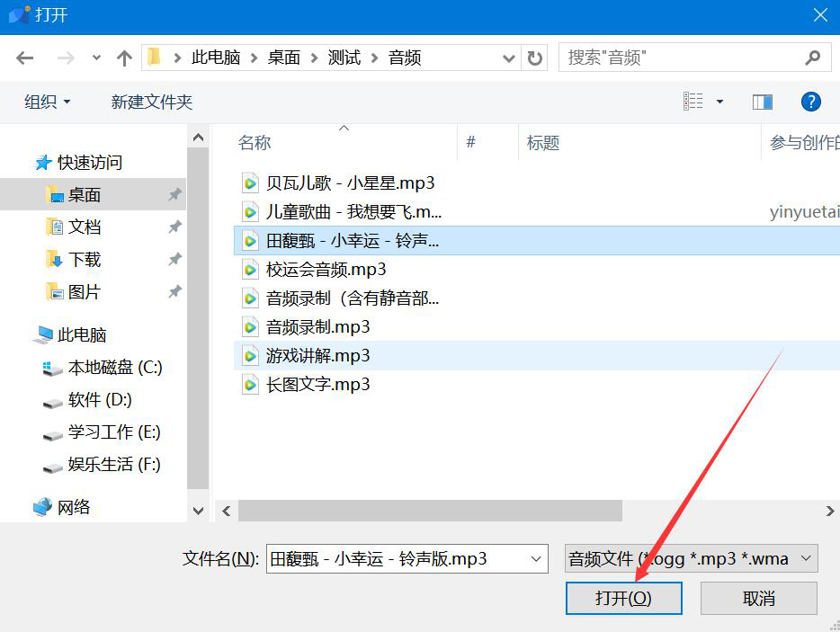840x632 pixels.
Task: Click the Forward navigation arrow
Action: tap(66, 58)
